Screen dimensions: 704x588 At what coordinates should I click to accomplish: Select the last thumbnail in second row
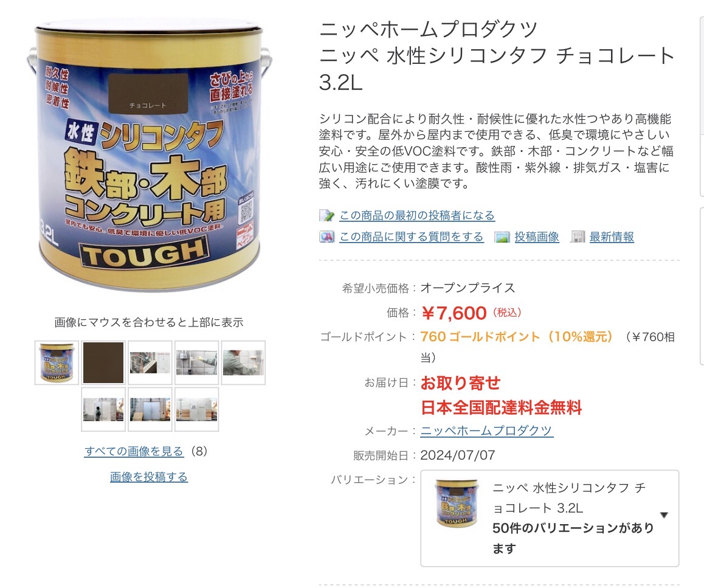point(196,409)
